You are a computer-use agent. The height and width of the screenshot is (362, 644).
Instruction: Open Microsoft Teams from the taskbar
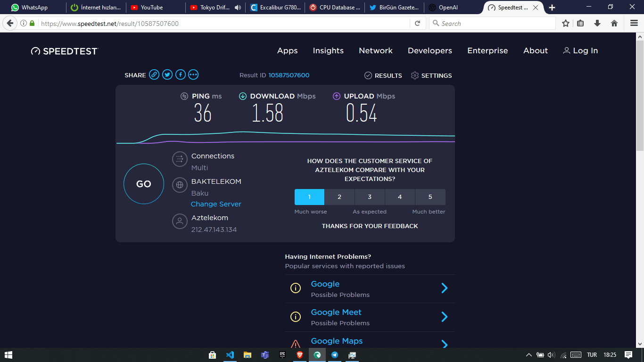tap(265, 355)
